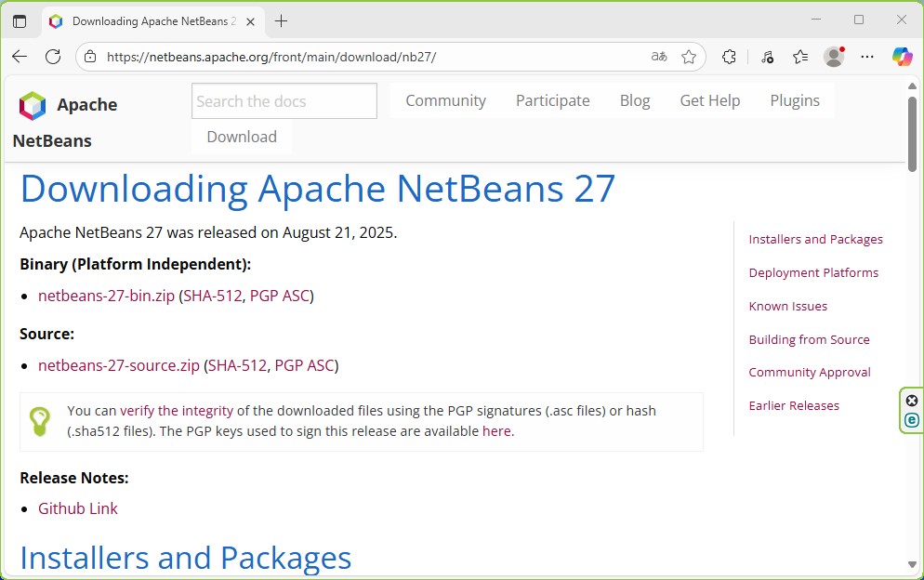Open the Download navigation item

point(240,137)
